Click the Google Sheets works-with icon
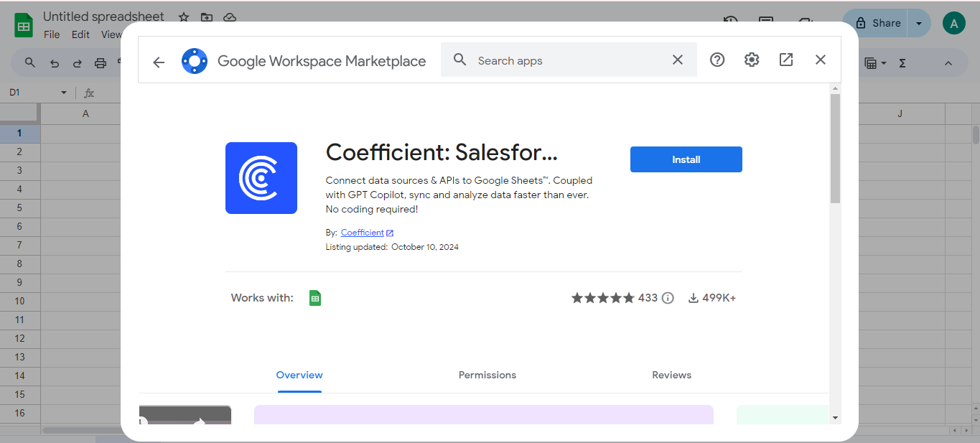The image size is (980, 443). (315, 298)
